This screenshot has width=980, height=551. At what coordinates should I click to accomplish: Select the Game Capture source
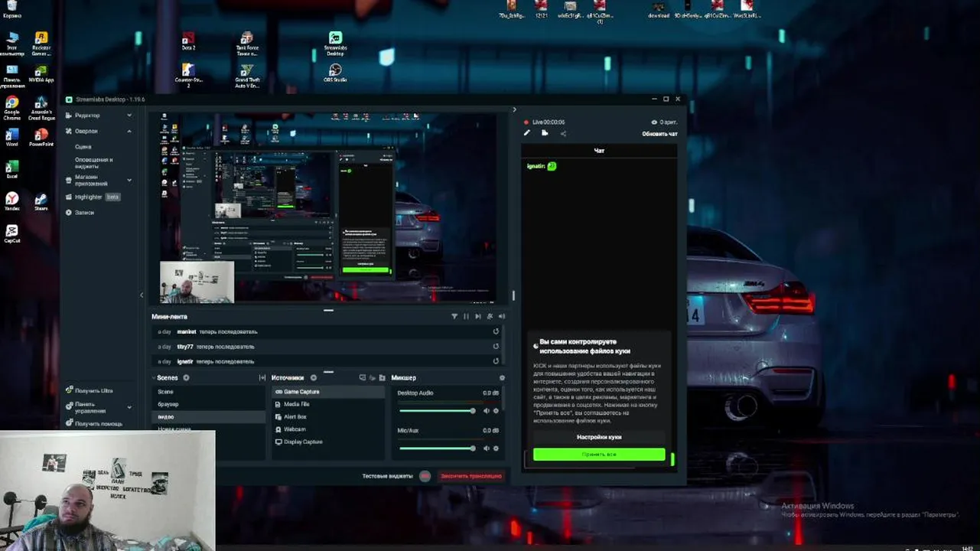pyautogui.click(x=329, y=392)
